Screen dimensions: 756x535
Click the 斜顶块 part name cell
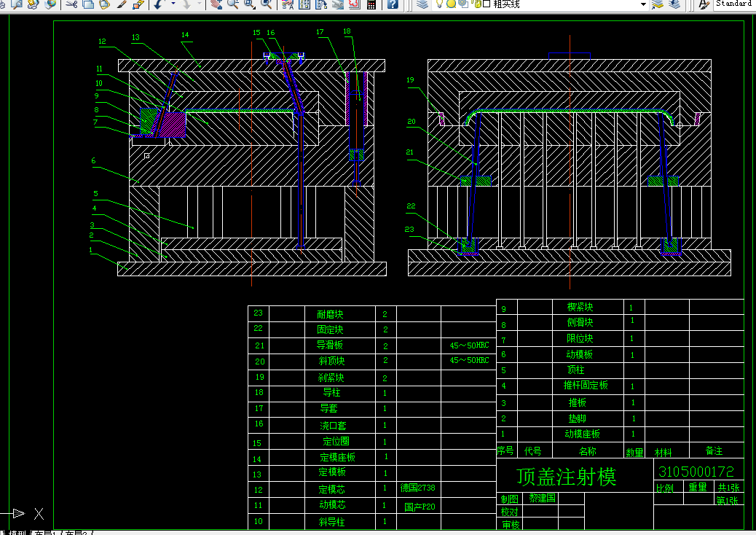pos(331,361)
